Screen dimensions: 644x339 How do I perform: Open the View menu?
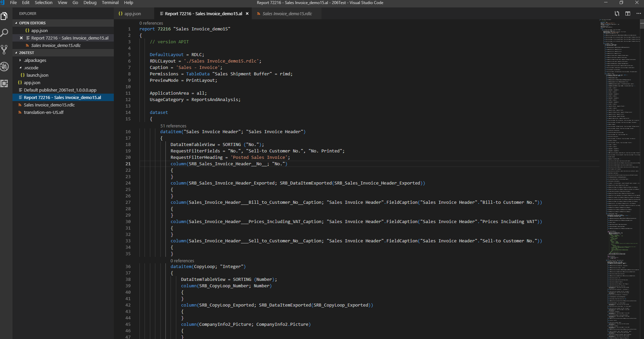point(62,3)
